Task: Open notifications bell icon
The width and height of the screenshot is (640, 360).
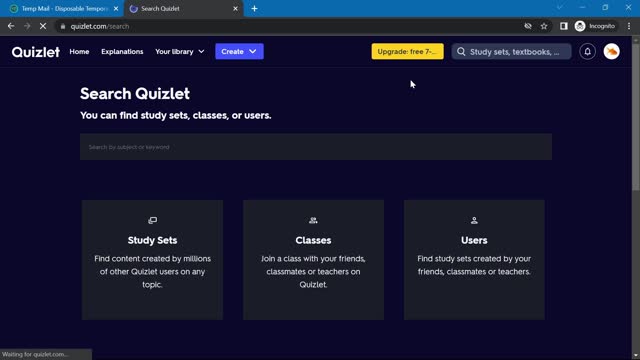Action: (587, 52)
